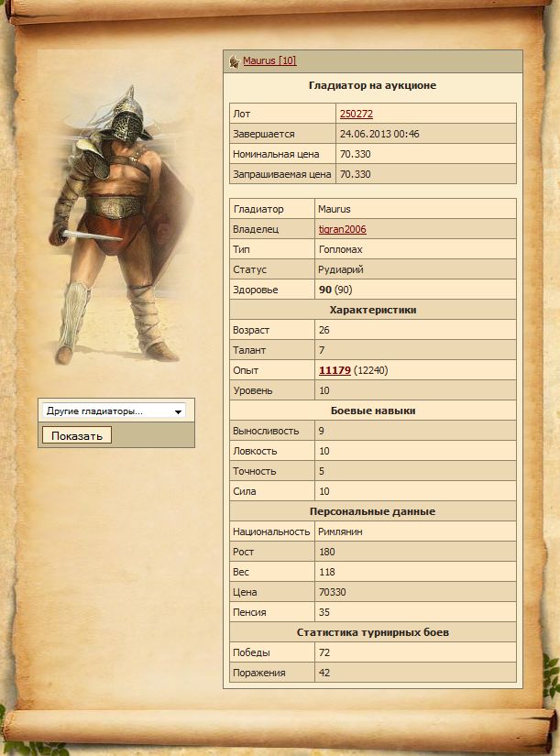Click the helmet icon beside Maurus header
Viewport: 560px width, 756px height.
point(235,61)
